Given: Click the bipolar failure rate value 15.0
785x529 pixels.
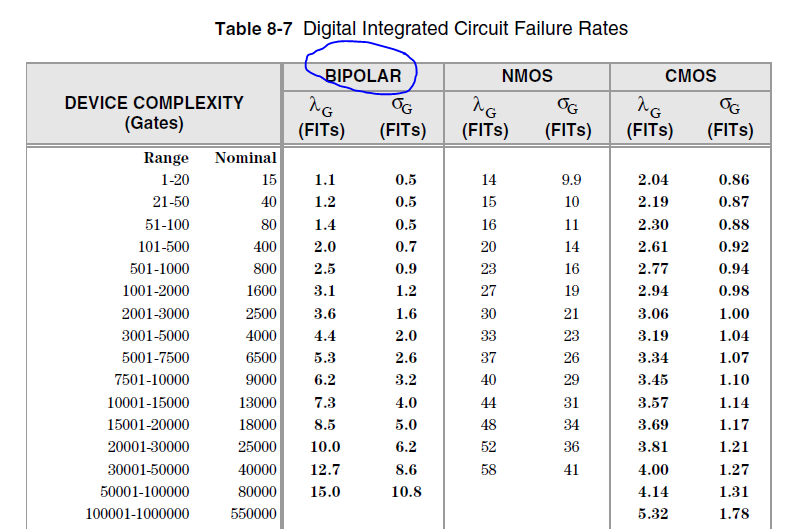Looking at the screenshot, I should point(324,492).
